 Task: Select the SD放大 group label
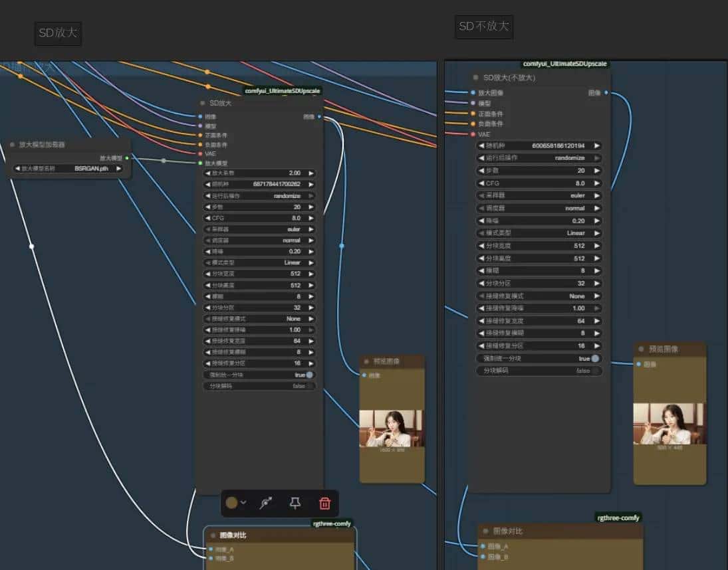coord(59,33)
